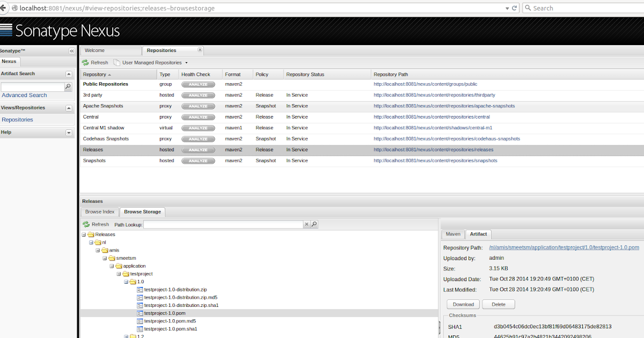Reload the page with the refresh icon

click(515, 8)
